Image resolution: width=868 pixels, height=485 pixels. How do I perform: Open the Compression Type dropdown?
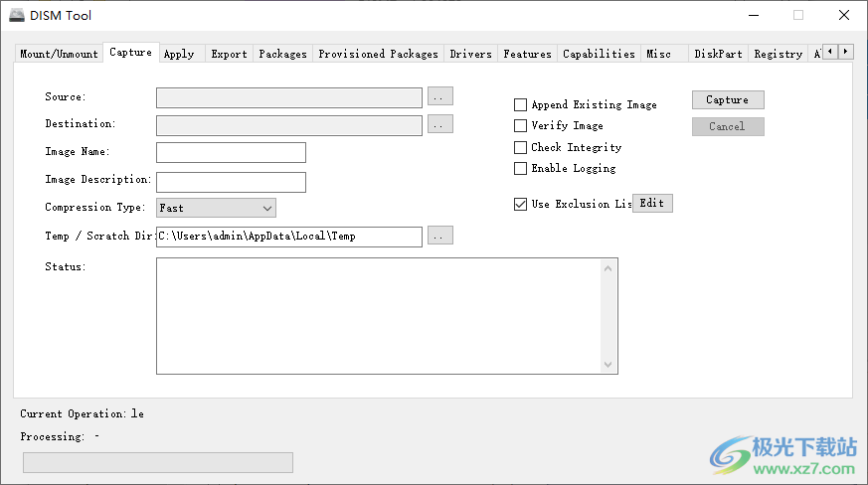point(216,208)
